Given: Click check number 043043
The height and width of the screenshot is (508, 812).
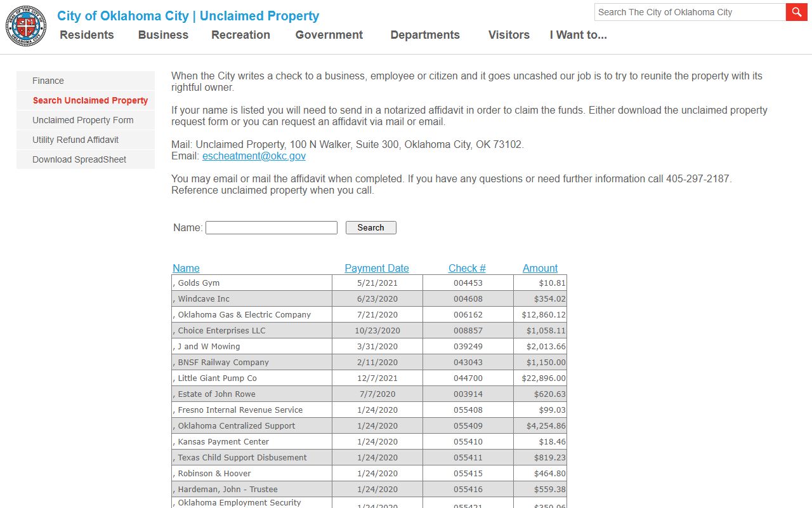Looking at the screenshot, I should coord(468,362).
